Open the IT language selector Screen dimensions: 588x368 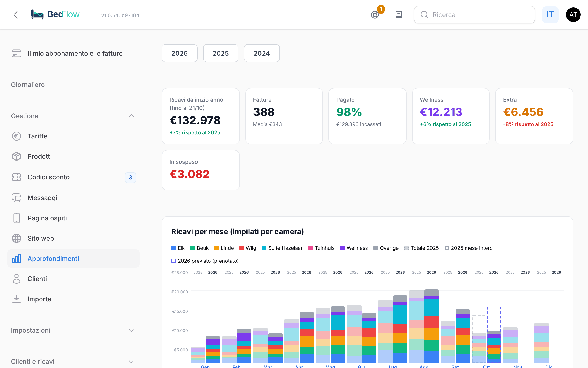pyautogui.click(x=550, y=14)
